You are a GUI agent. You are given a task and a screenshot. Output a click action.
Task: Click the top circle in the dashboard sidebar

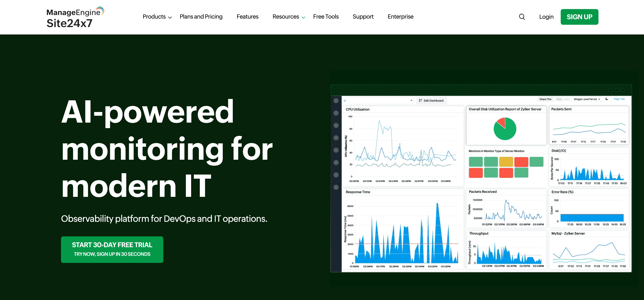pyautogui.click(x=336, y=101)
